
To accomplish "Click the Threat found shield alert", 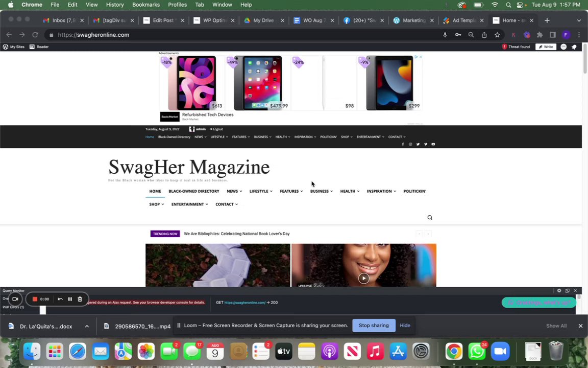I will 516,47.
